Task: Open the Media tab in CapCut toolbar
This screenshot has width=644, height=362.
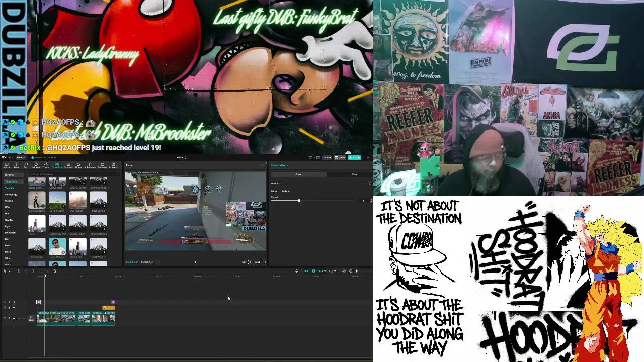Action: tap(7, 166)
